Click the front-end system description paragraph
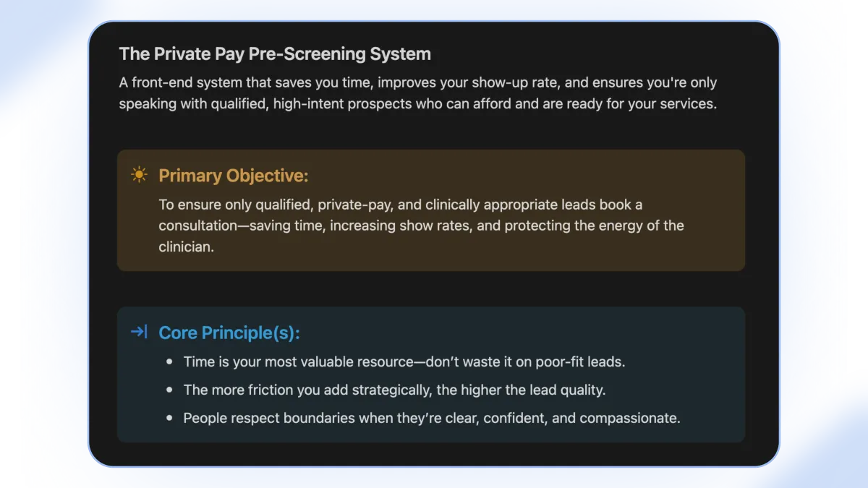This screenshot has width=868, height=488. point(418,93)
